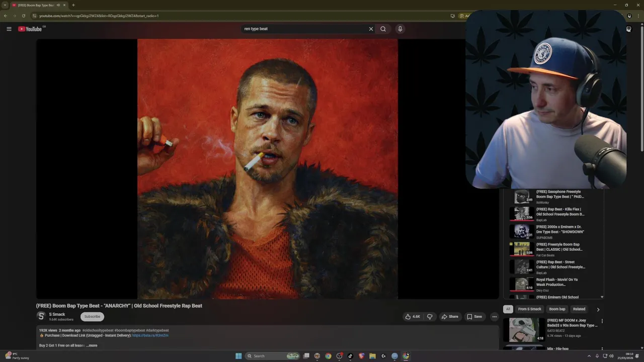Dislike the video with thumbs down
This screenshot has height=362, width=644.
click(430, 317)
